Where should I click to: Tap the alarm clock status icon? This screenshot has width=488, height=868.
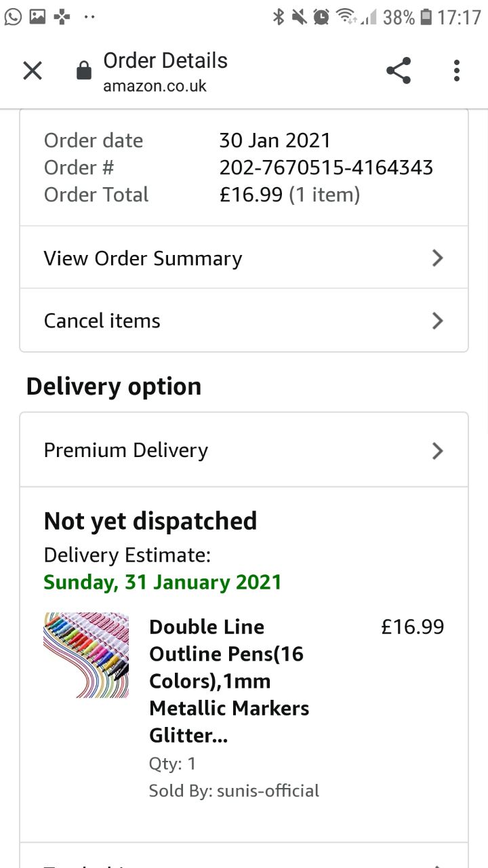[321, 17]
